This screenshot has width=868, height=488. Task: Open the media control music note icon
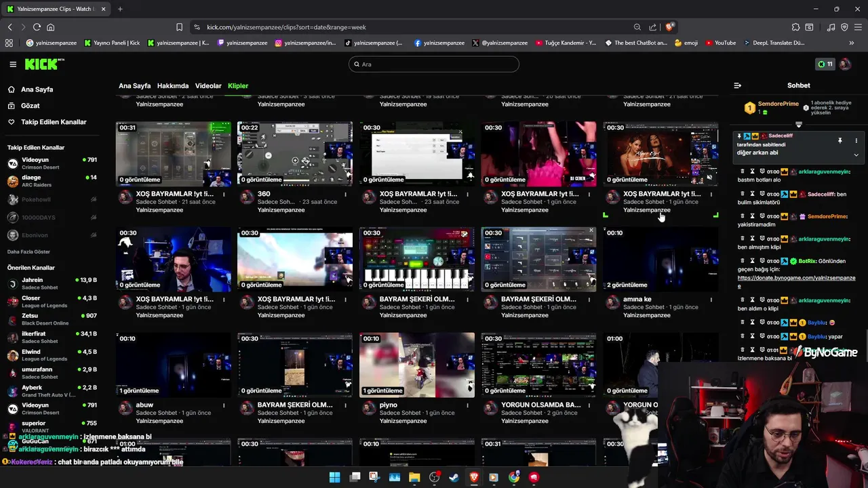click(831, 27)
